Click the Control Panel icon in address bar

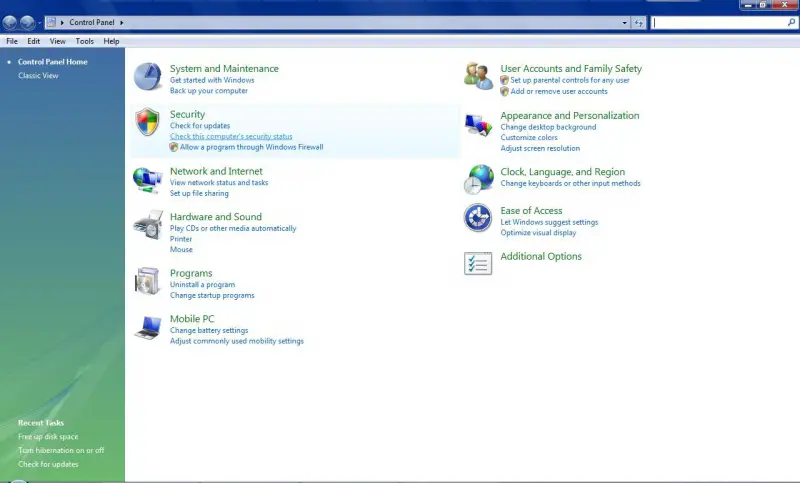[x=51, y=22]
